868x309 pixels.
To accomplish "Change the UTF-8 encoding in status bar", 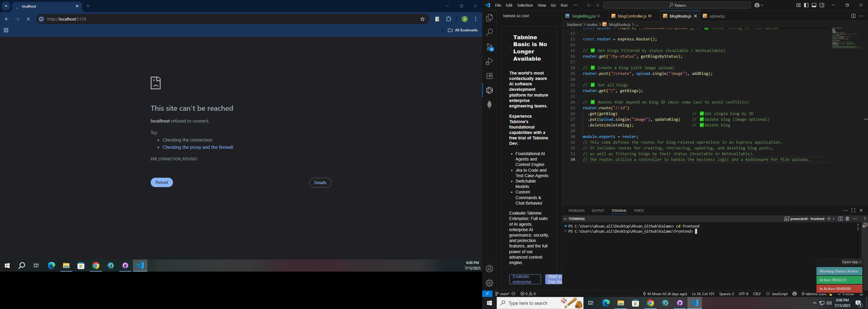I will [743, 294].
